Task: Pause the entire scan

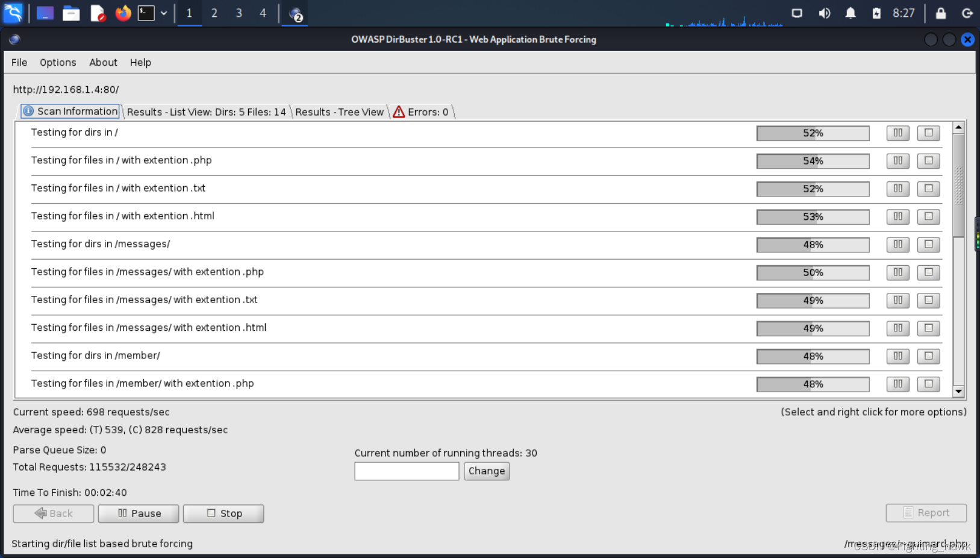Action: tap(139, 513)
